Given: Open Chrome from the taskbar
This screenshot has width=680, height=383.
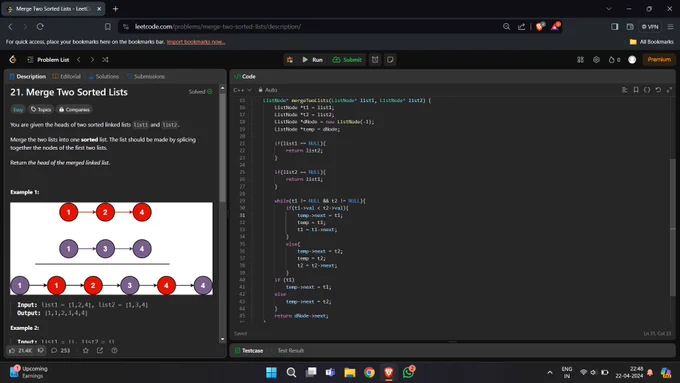Looking at the screenshot, I should click(x=369, y=372).
